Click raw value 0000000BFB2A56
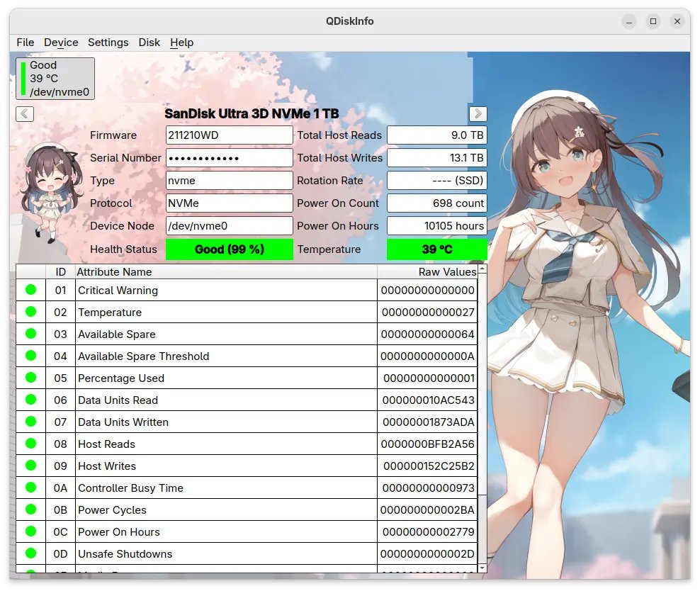 tap(427, 444)
